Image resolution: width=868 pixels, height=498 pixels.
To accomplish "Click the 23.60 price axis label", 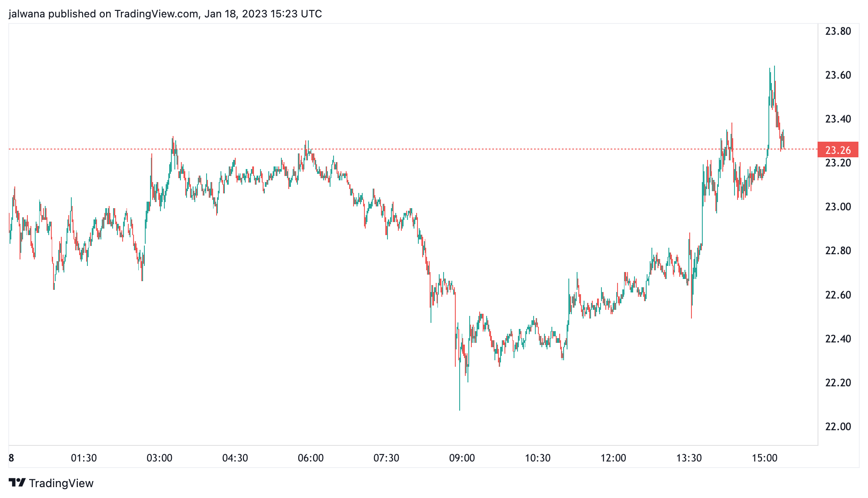I will tap(838, 75).
